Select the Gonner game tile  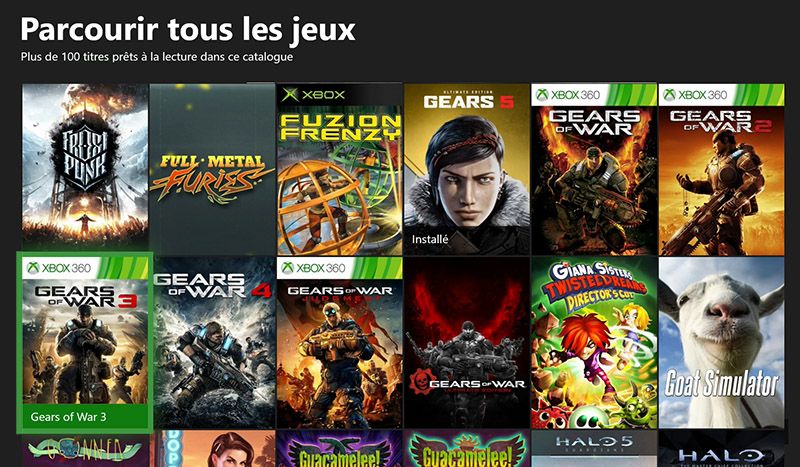85,449
